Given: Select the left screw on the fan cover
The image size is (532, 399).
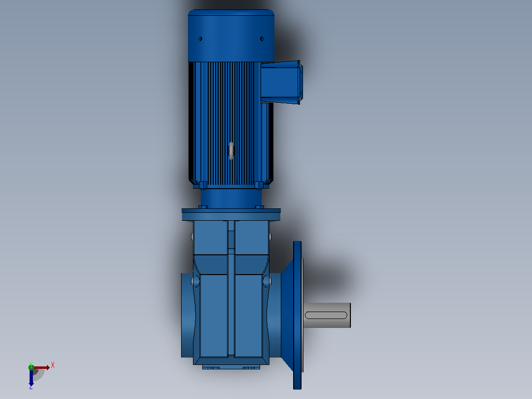Looking at the screenshot, I should point(200,39).
